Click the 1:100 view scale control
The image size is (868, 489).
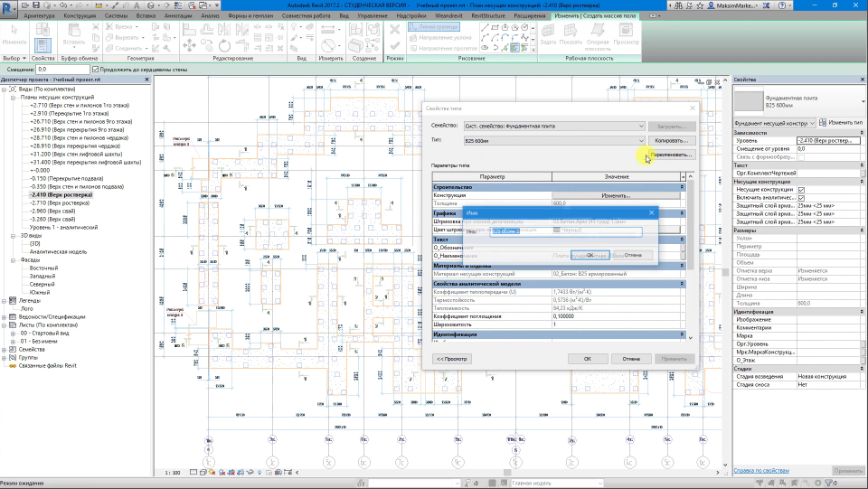tap(173, 473)
